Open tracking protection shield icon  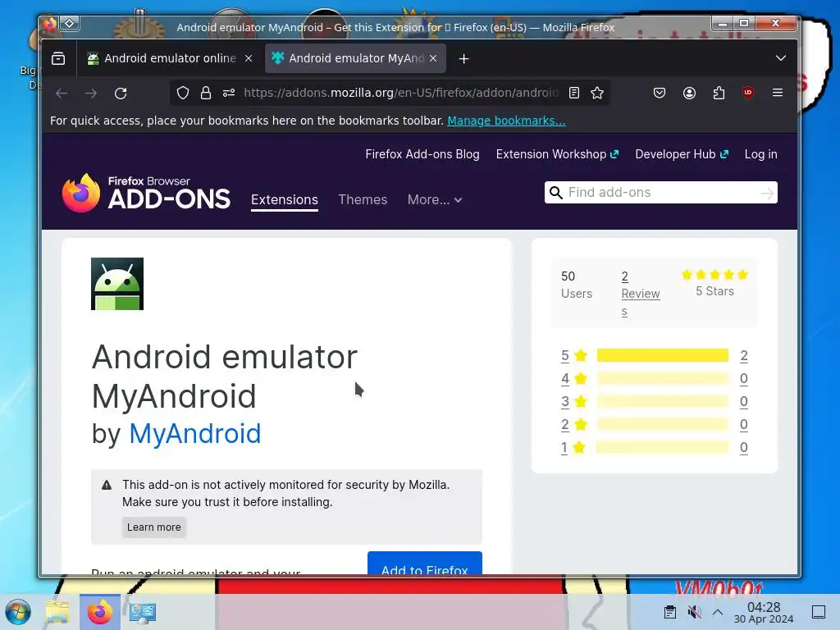[183, 94]
